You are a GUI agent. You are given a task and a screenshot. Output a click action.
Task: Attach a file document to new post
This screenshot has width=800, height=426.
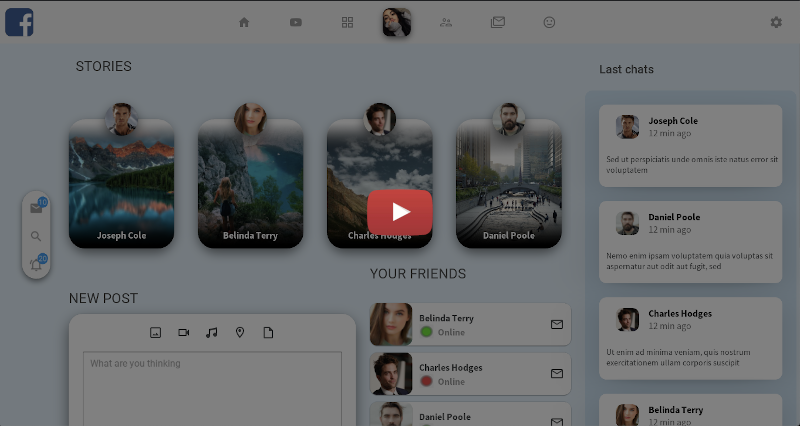point(268,332)
